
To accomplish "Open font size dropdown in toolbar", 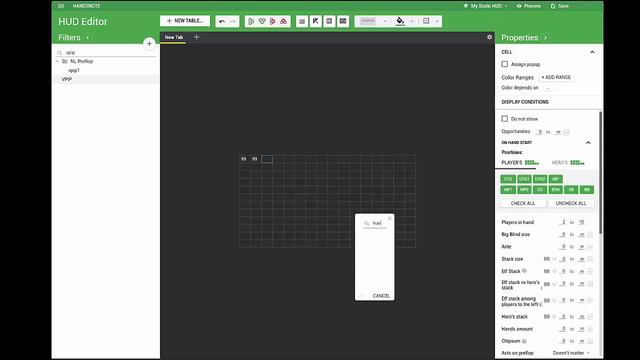I will coord(385,21).
